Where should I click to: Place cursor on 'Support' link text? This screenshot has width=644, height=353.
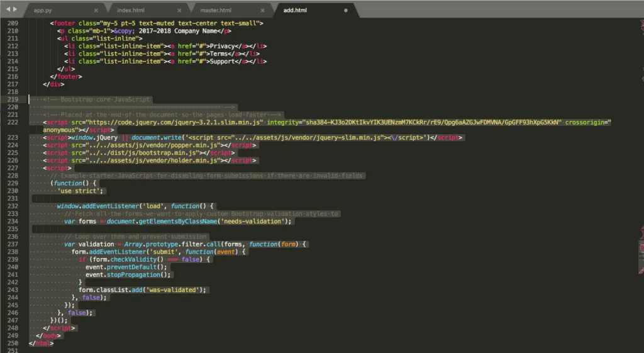[222, 61]
